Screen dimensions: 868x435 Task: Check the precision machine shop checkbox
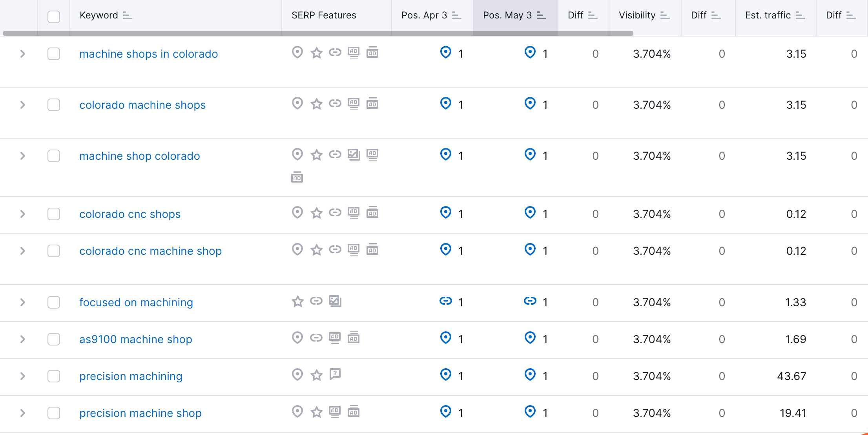coord(54,413)
